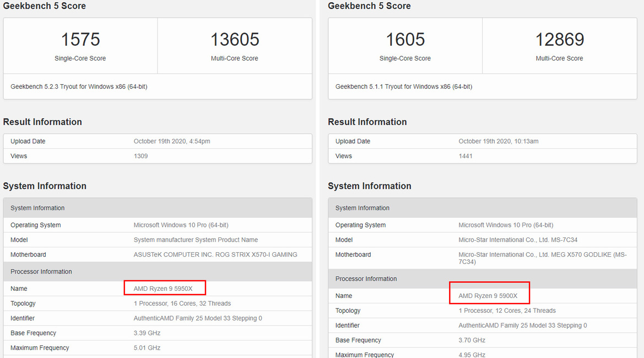Click the 5900X panel's Operating System value
This screenshot has height=358, width=644.
[x=506, y=225]
